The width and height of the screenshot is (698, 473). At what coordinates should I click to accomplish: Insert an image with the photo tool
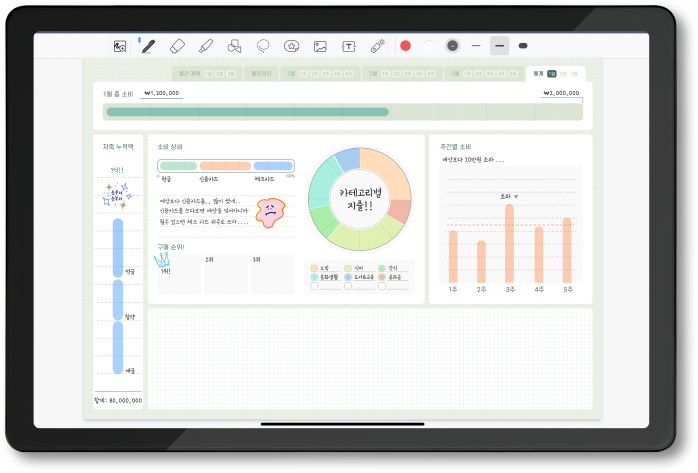point(320,46)
